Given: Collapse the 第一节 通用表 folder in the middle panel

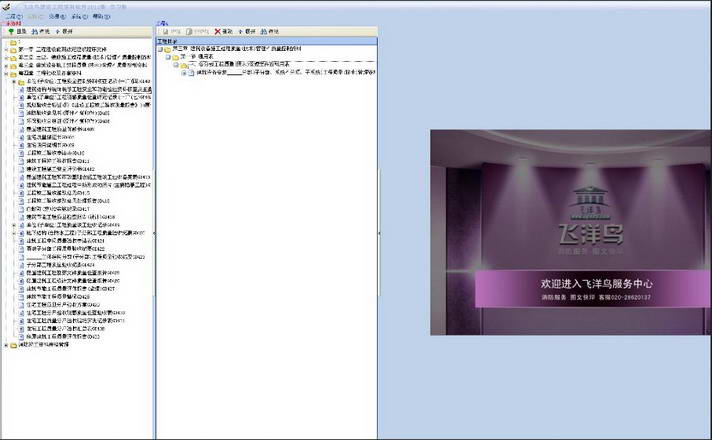Looking at the screenshot, I should (168, 57).
